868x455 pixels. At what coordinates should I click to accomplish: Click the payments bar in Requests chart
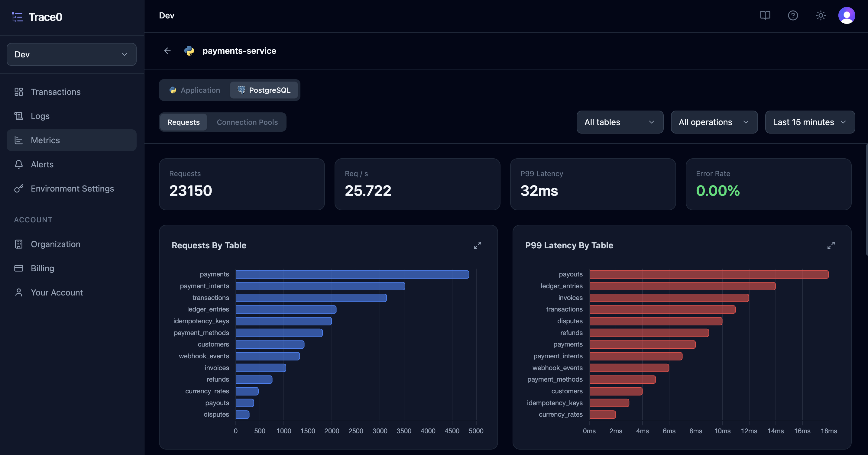click(x=352, y=275)
